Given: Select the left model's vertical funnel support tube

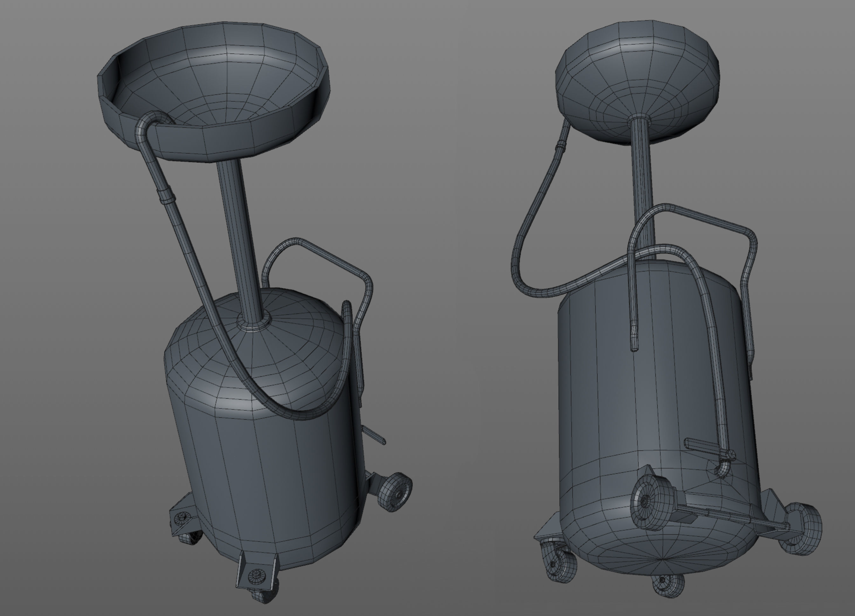Looking at the screenshot, I should [240, 241].
